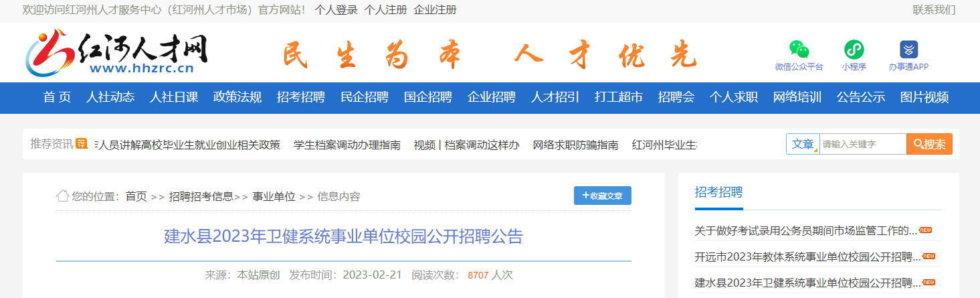980x298 pixels.
Task: Click the 个人登录 link
Action: click(336, 10)
